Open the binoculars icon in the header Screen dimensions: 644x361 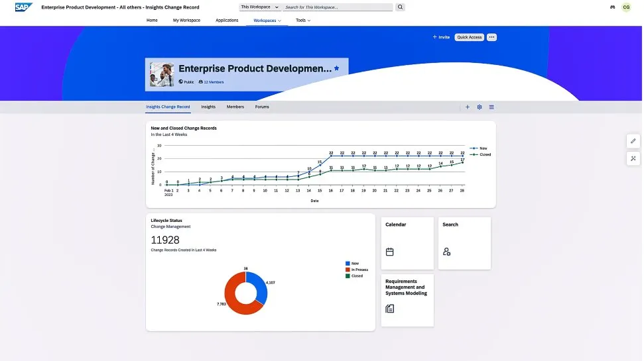coord(612,7)
